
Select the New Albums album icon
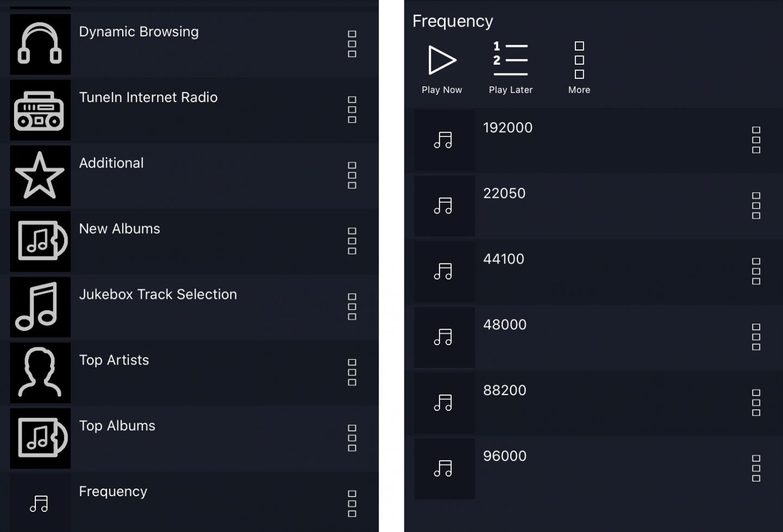coord(40,241)
